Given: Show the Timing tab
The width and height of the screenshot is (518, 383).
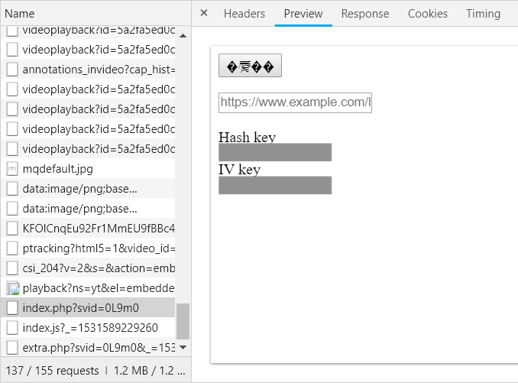Looking at the screenshot, I should [x=483, y=14].
